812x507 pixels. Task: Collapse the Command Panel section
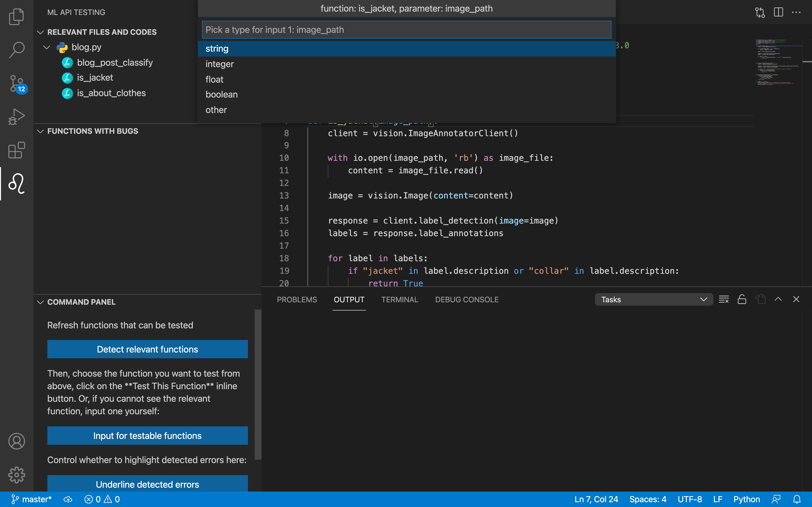pyautogui.click(x=41, y=302)
